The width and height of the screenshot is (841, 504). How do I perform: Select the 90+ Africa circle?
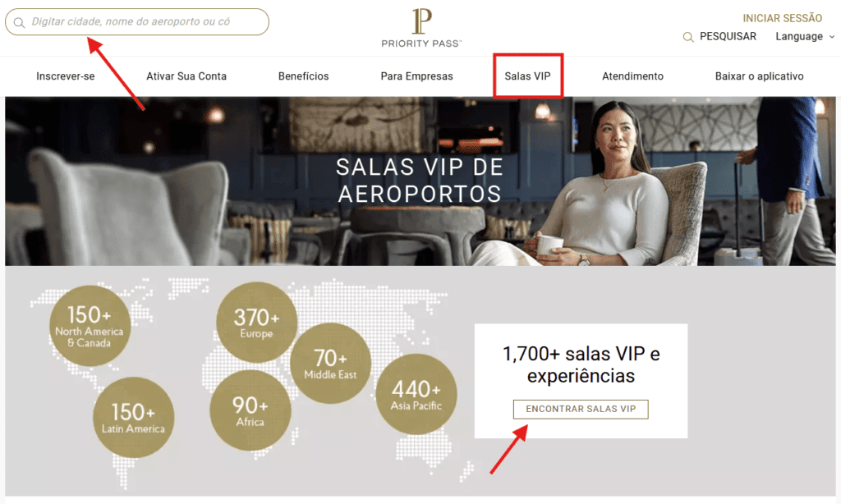[x=250, y=410]
